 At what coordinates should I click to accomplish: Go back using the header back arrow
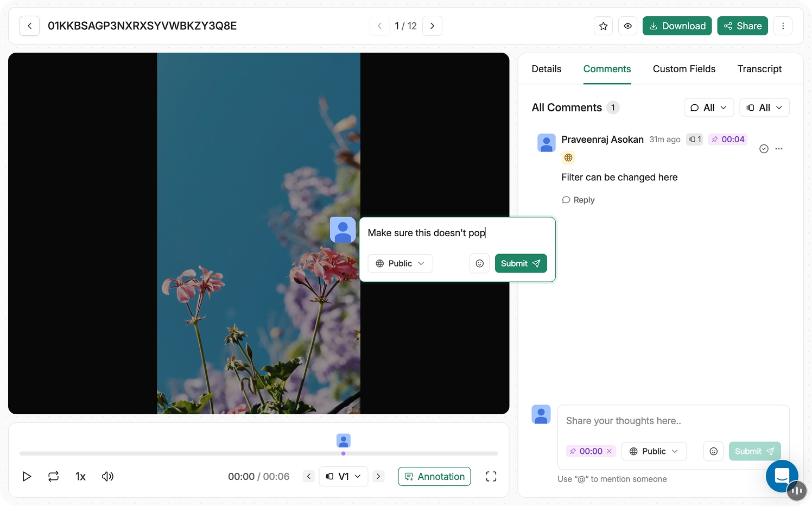point(29,26)
